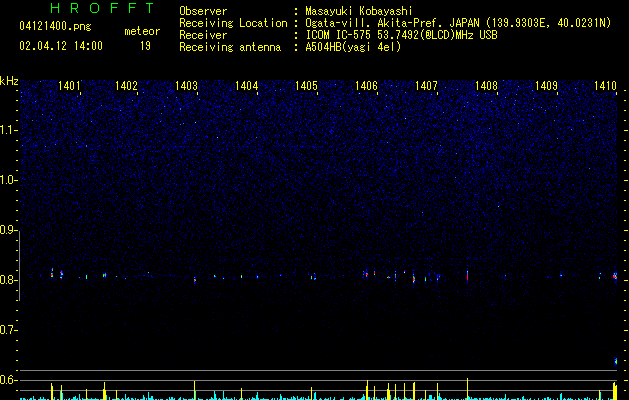Viewport: 629px width, 400px height.
Task: Click the 1407 time marker
Action: [x=426, y=86]
